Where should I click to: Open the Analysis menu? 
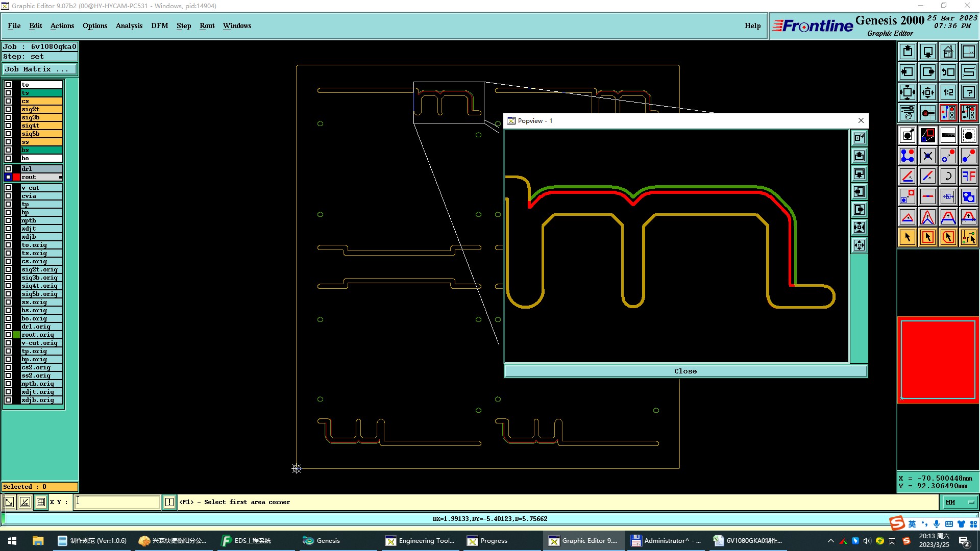(129, 26)
